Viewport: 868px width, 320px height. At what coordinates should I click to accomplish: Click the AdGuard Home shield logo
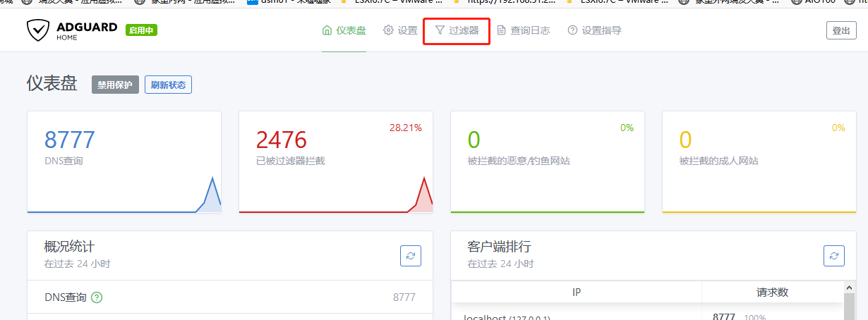(37, 30)
